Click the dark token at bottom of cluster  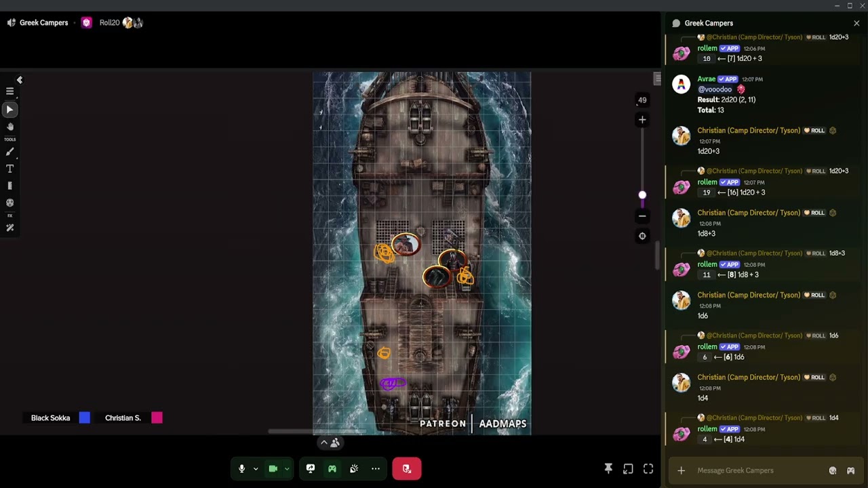pos(436,276)
